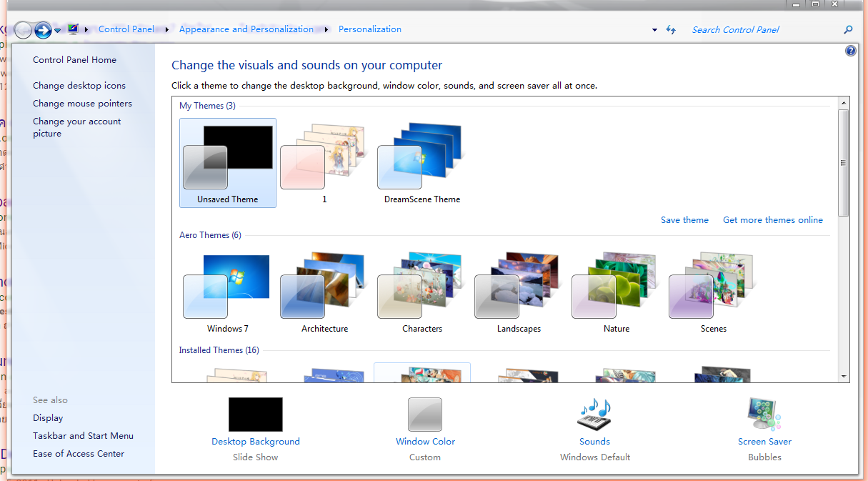868x481 pixels.
Task: Open address bar history dropdown
Action: point(654,30)
